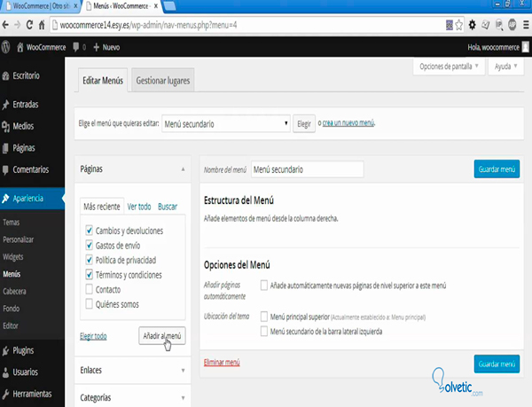The width and height of the screenshot is (532, 407).
Task: Click the IP search extension icon
Action: tap(499, 25)
